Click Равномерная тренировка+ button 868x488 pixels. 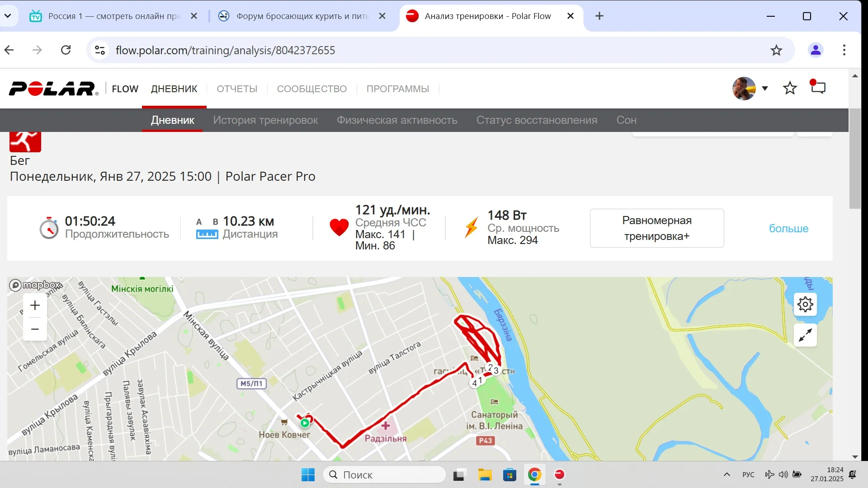657,228
